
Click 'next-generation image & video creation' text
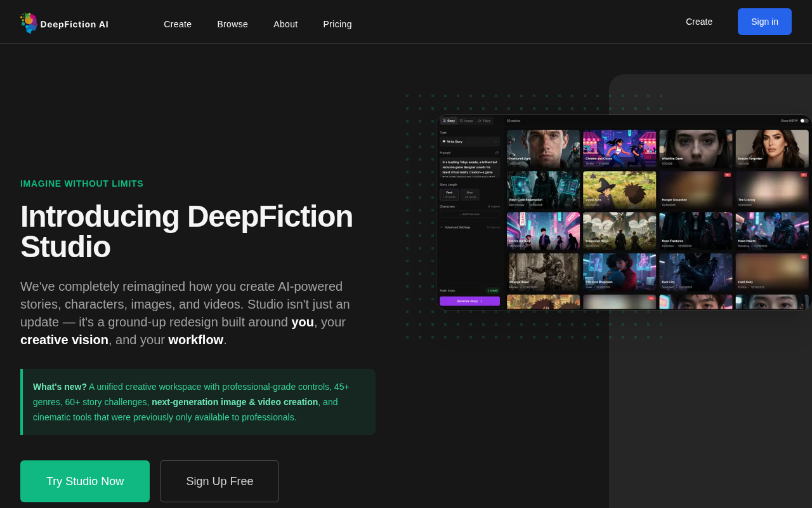pyautogui.click(x=235, y=402)
